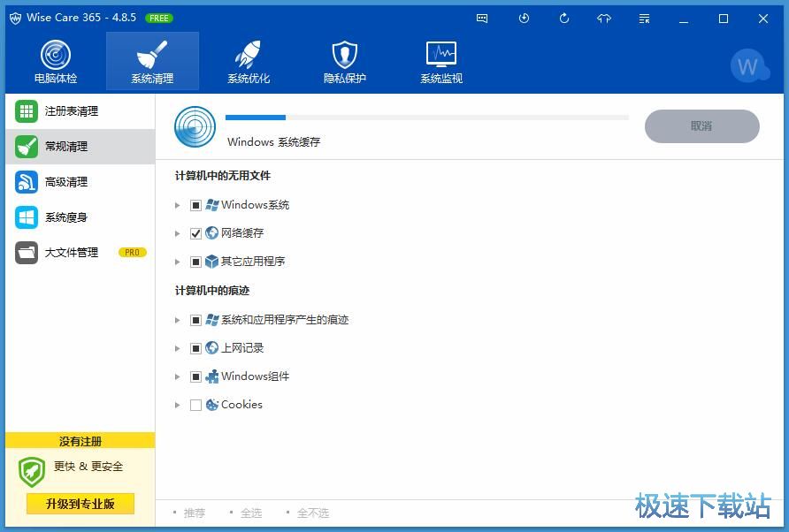This screenshot has width=789, height=532.
Task: Click the 大文件管理 folder icon
Action: click(27, 253)
